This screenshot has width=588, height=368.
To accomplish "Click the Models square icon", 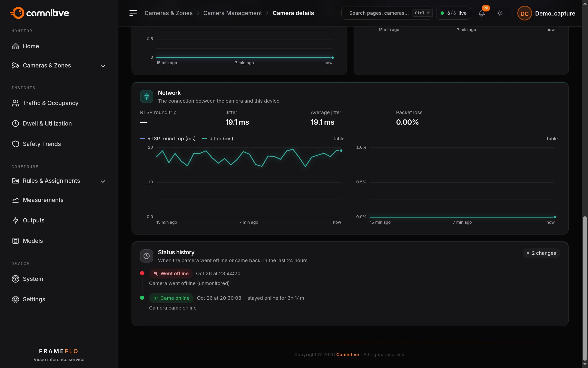I will tap(16, 241).
